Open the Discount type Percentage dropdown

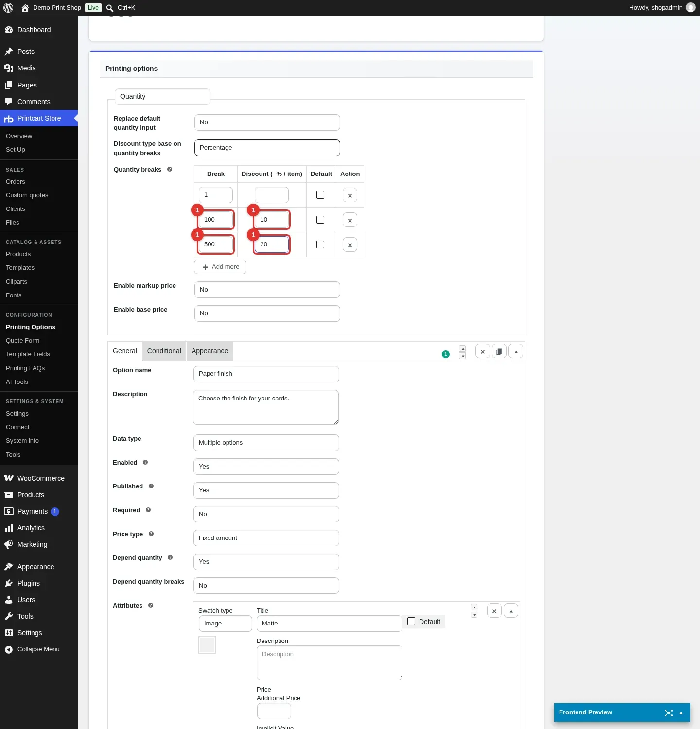267,148
